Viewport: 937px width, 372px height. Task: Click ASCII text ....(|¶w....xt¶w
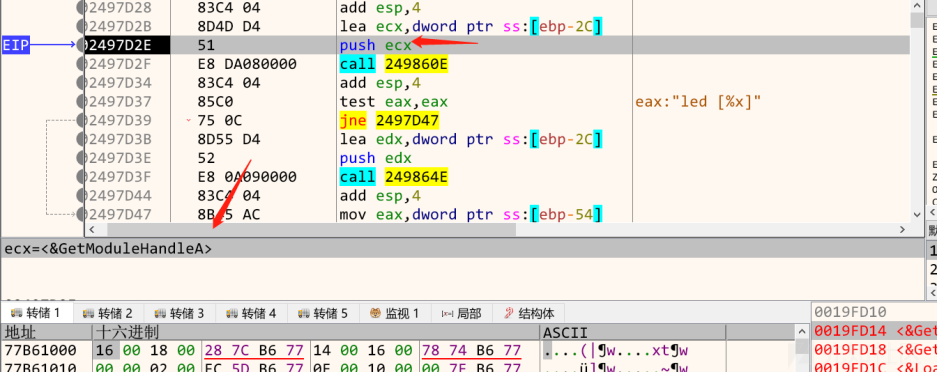615,350
